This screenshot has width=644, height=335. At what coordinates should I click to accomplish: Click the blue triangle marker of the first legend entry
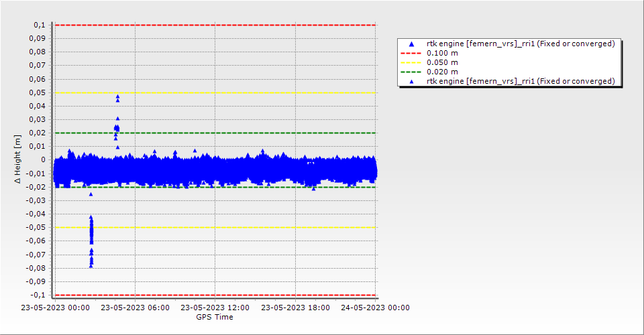pos(412,44)
